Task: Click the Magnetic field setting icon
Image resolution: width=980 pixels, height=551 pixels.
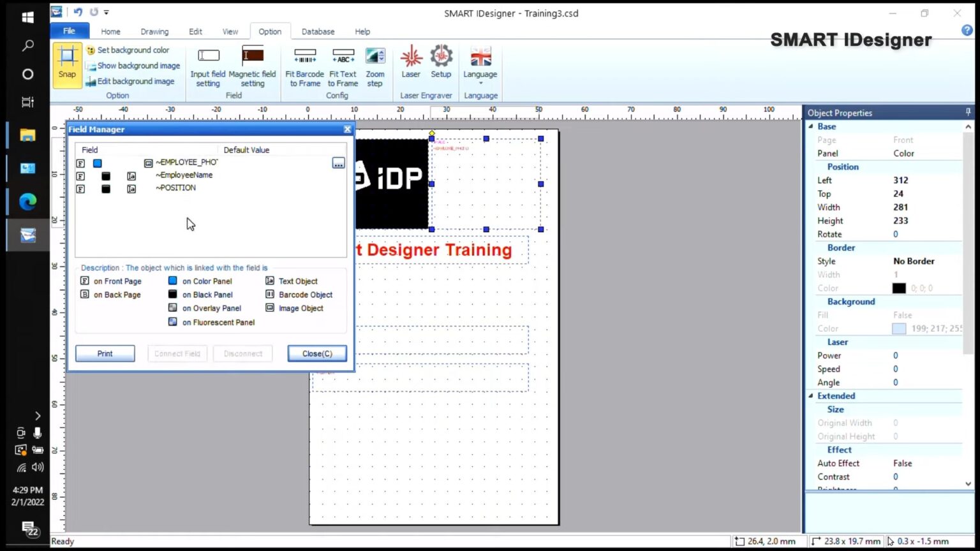Action: (x=252, y=64)
